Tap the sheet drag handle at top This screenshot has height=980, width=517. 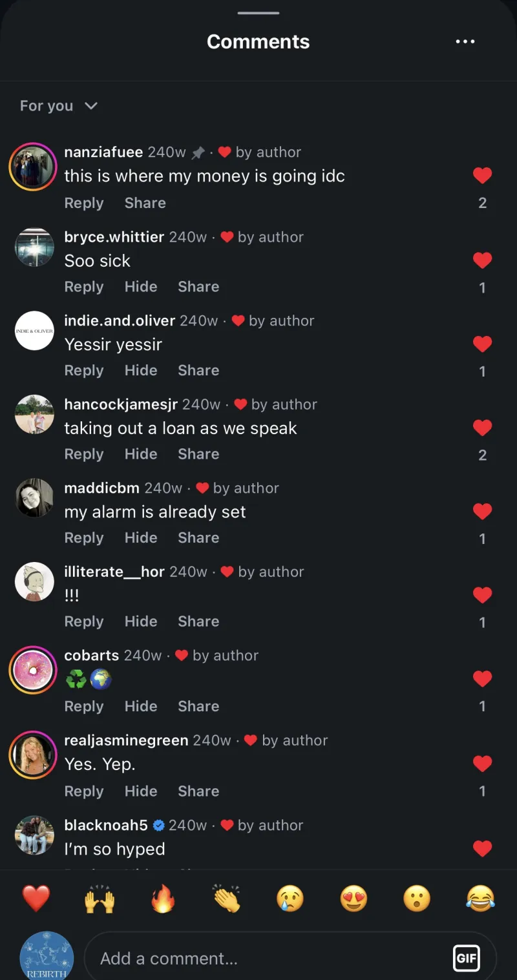point(258,12)
